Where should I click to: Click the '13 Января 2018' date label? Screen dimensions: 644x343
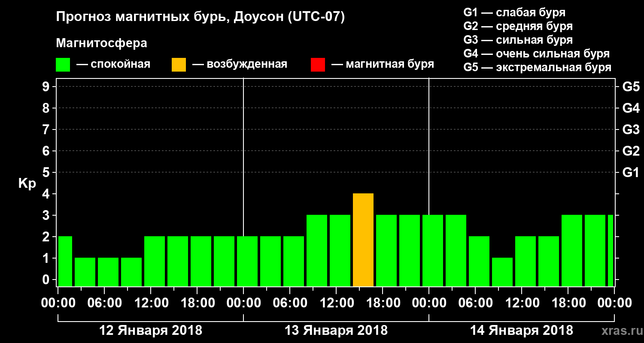(x=336, y=331)
